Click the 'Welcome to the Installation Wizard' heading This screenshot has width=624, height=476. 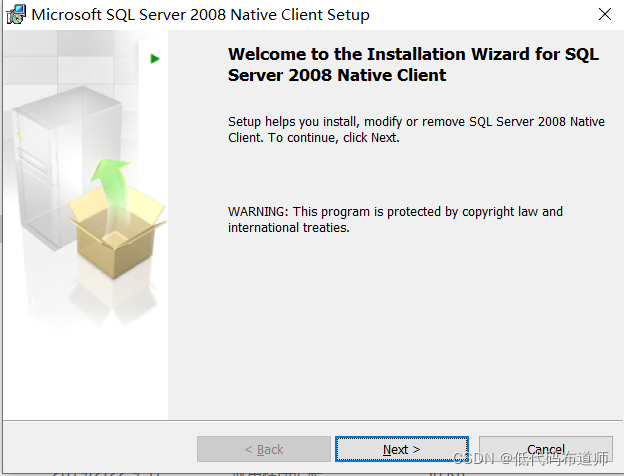click(413, 64)
